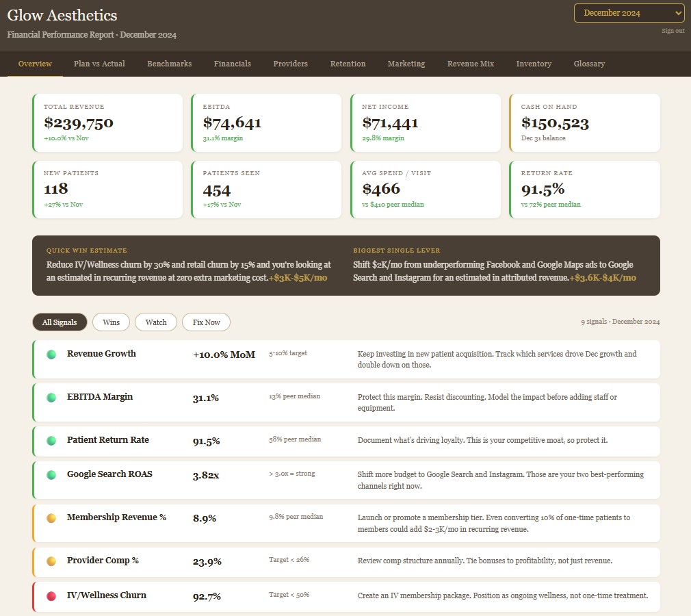Click the Membership Revenue % signal name
The height and width of the screenshot is (616, 691).
coord(117,517)
